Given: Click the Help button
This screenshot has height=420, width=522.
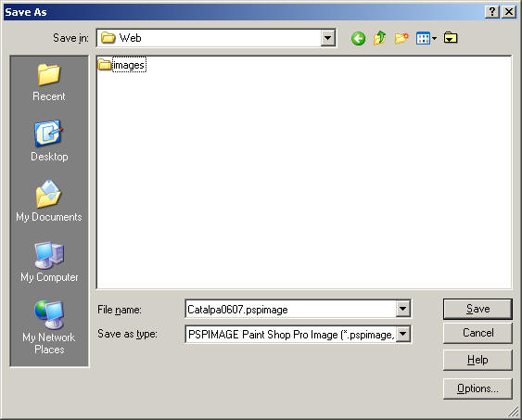Looking at the screenshot, I should pos(477,360).
